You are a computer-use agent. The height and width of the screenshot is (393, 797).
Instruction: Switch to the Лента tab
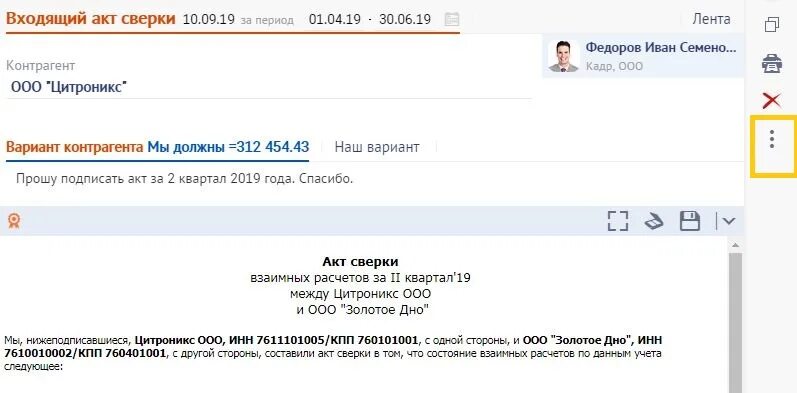(x=711, y=19)
